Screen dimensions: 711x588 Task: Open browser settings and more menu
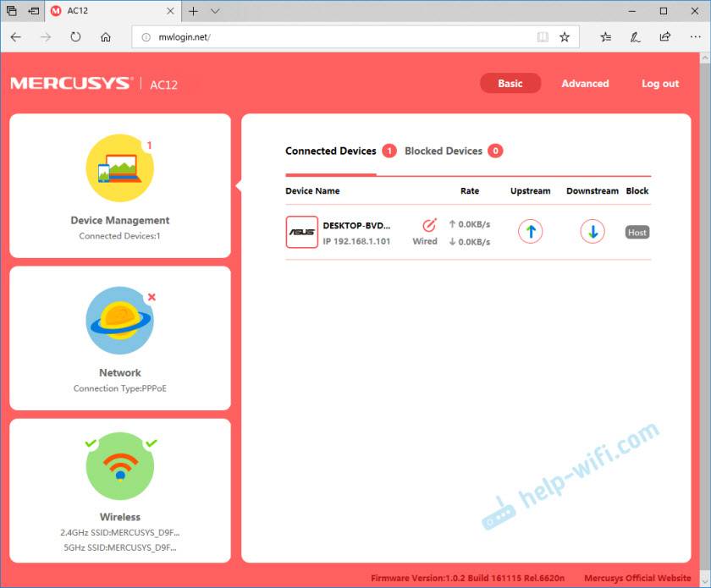695,37
